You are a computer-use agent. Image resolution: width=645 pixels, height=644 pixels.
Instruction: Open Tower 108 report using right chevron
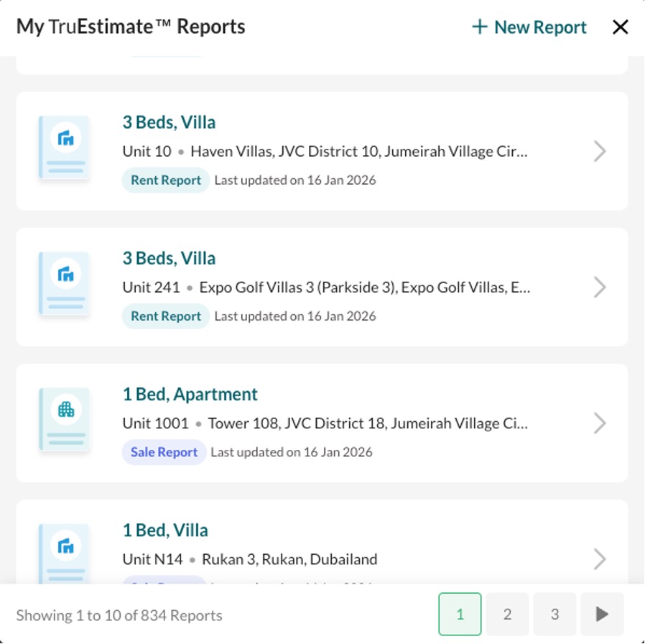point(600,423)
